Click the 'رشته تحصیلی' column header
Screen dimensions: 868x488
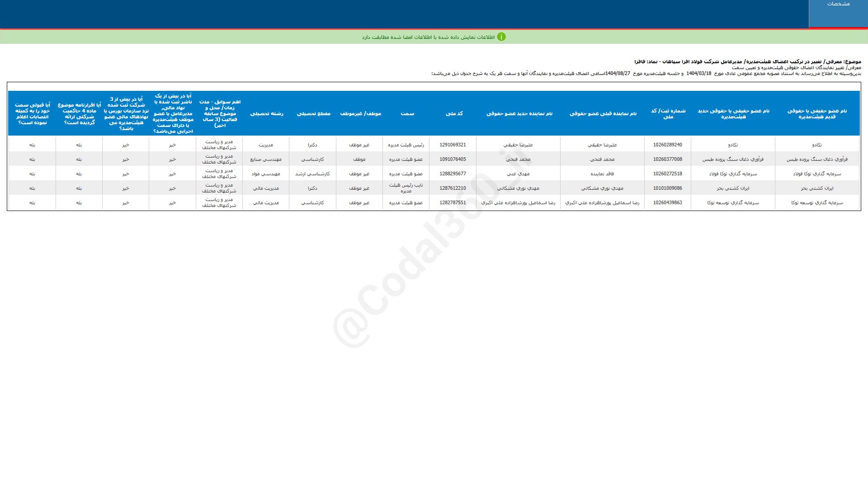click(x=267, y=113)
